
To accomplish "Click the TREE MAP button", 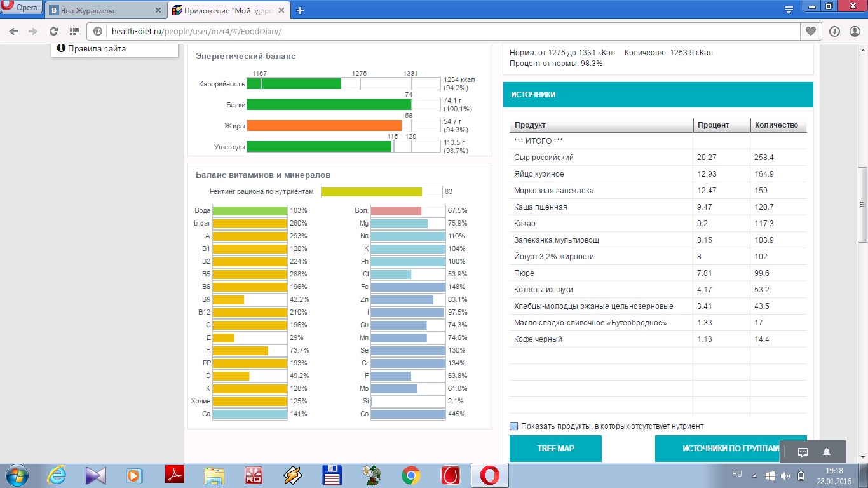I will pos(555,449).
